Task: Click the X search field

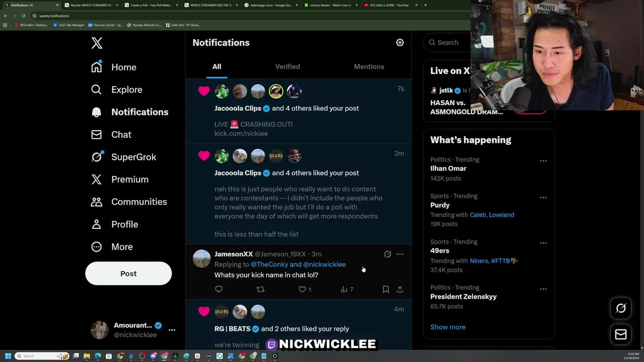Action: click(x=447, y=43)
